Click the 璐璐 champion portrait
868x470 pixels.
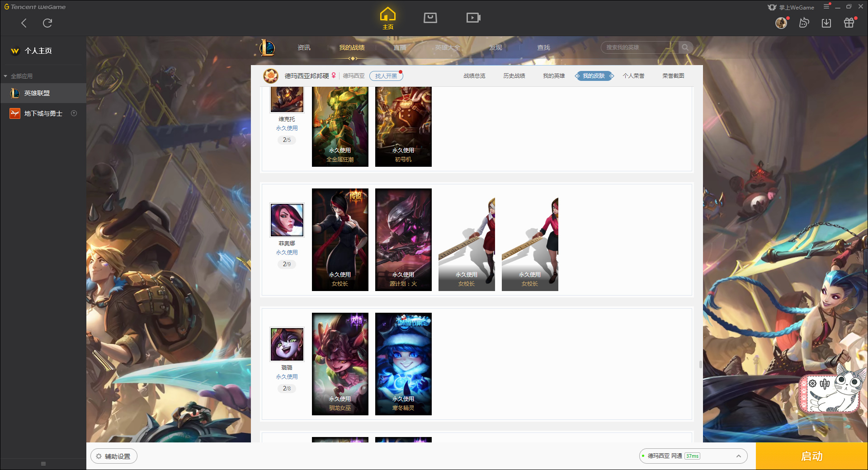(287, 344)
